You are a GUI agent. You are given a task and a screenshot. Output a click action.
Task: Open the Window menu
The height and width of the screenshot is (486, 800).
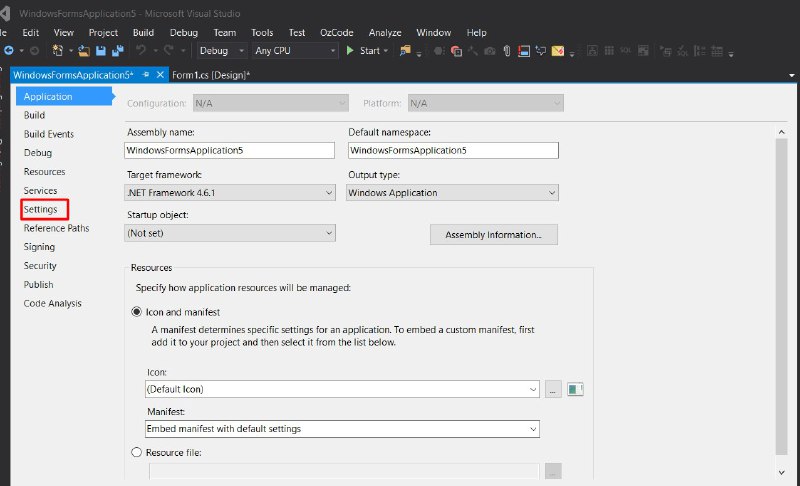coord(434,33)
